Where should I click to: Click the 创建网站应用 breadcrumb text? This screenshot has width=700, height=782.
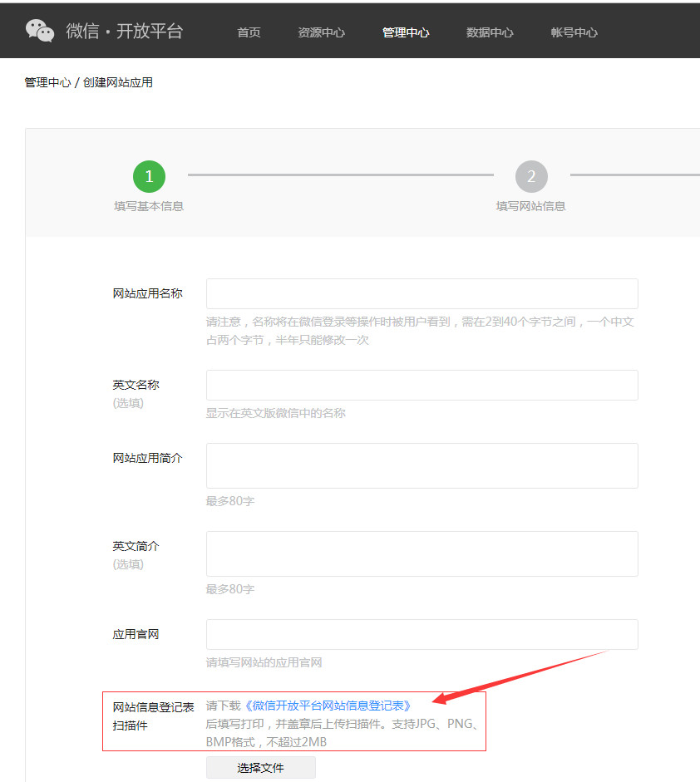point(118,82)
